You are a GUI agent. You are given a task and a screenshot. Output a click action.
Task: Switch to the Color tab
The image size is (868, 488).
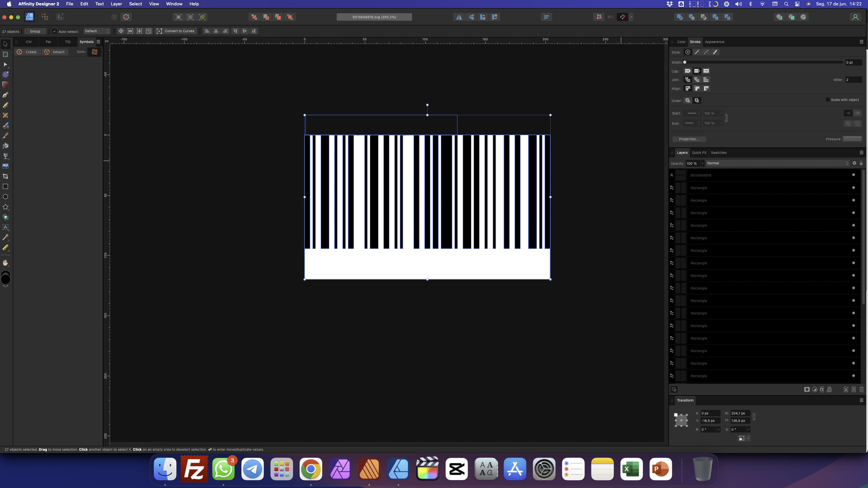pos(681,42)
